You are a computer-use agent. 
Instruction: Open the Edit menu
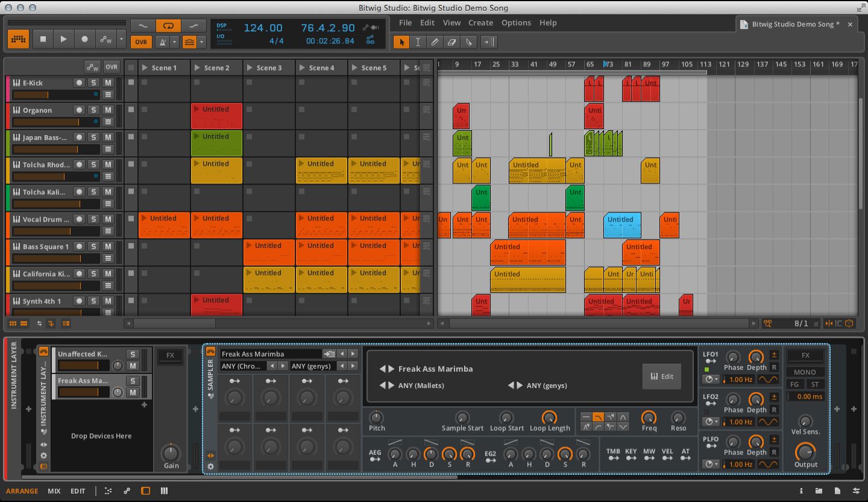pyautogui.click(x=427, y=23)
